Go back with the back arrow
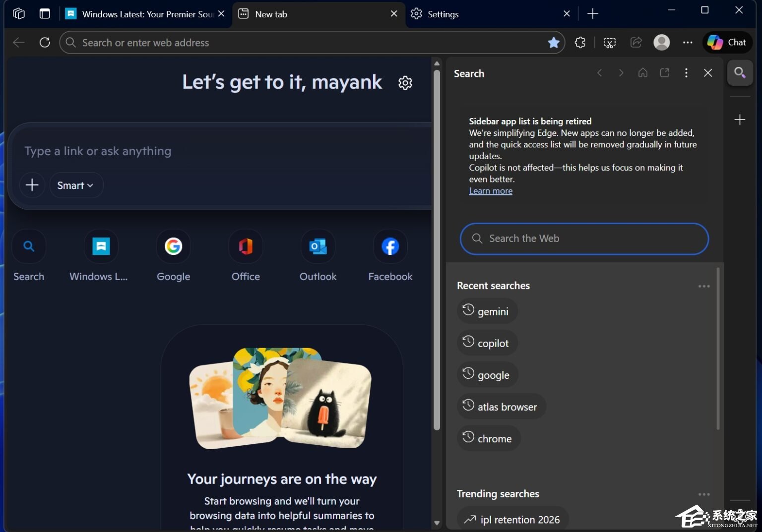The width and height of the screenshot is (762, 532). (x=19, y=43)
